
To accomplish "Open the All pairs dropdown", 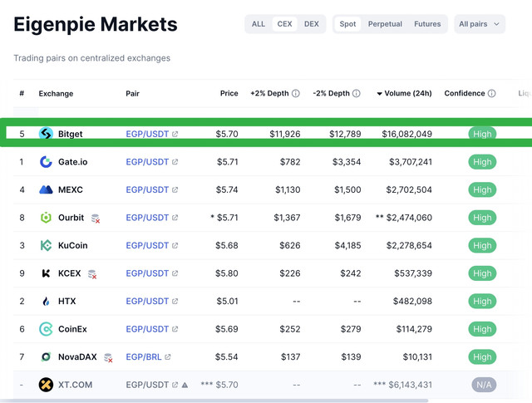I will click(480, 24).
